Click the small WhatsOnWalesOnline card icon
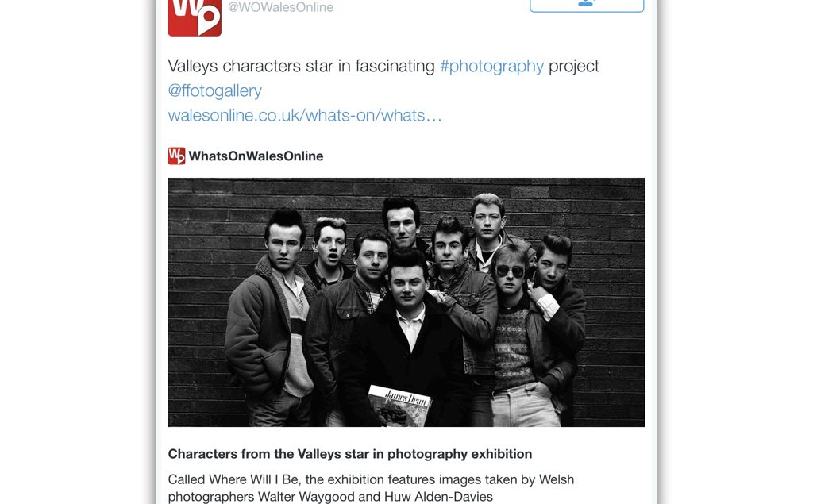Screen dimensions: 813x504 (x=176, y=156)
